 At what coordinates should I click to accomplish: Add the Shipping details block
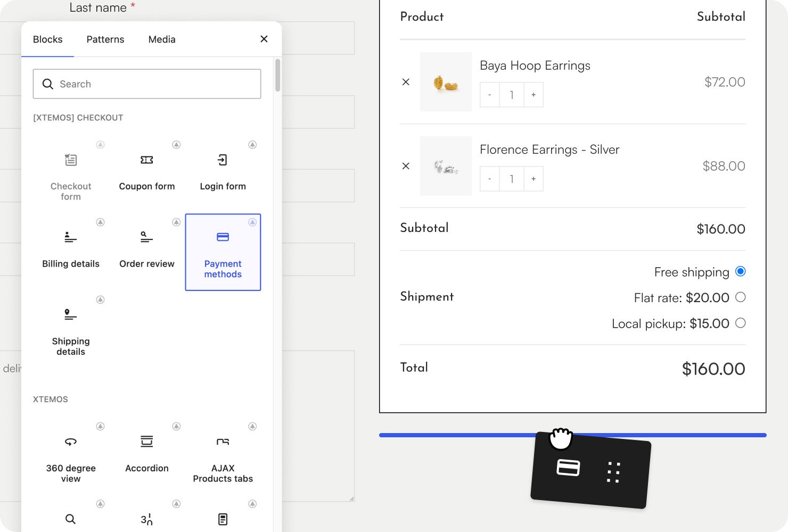[71, 330]
